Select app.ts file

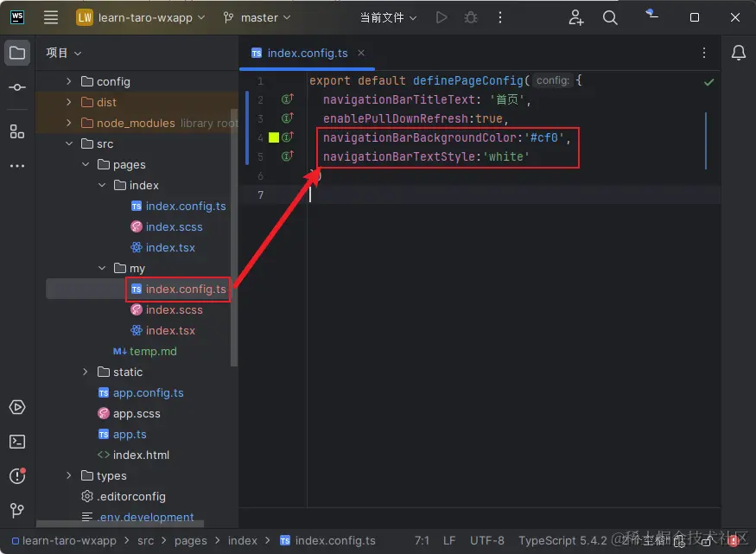coord(122,434)
